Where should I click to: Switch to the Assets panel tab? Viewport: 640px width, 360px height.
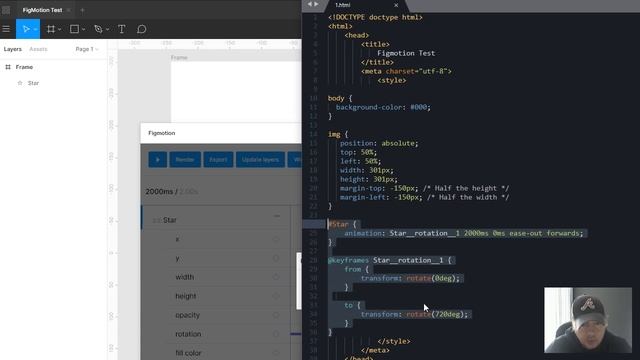tap(38, 49)
